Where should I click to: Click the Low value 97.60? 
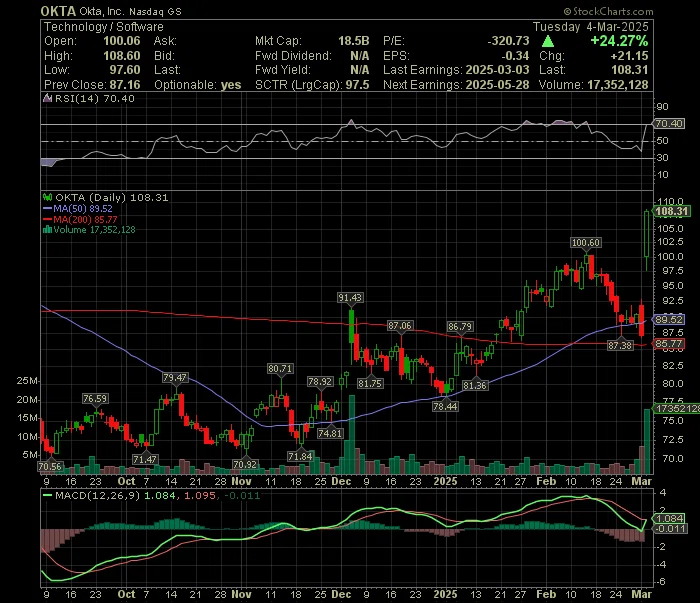point(125,70)
